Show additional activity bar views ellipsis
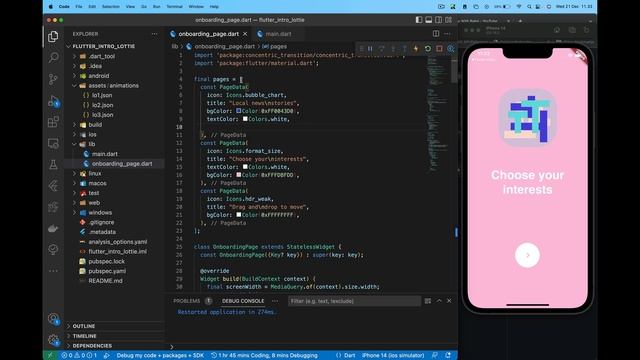The width and height of the screenshot is (640, 360). click(x=53, y=271)
